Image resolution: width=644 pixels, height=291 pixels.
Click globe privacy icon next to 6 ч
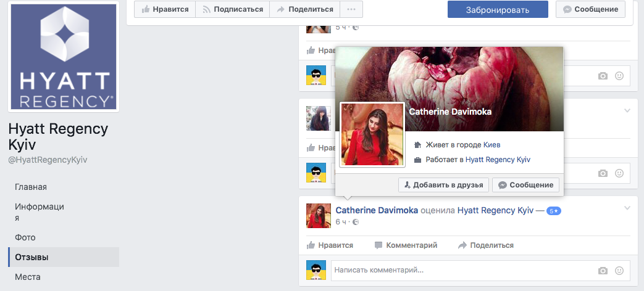click(x=355, y=222)
